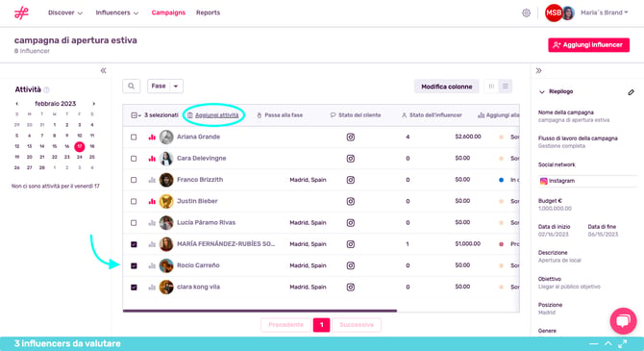Click Instagram logo in Social network
644x351 pixels.
(543, 181)
